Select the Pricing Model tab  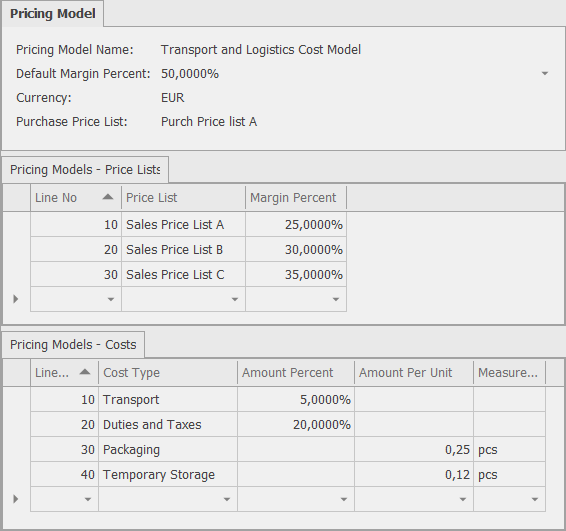(x=53, y=14)
